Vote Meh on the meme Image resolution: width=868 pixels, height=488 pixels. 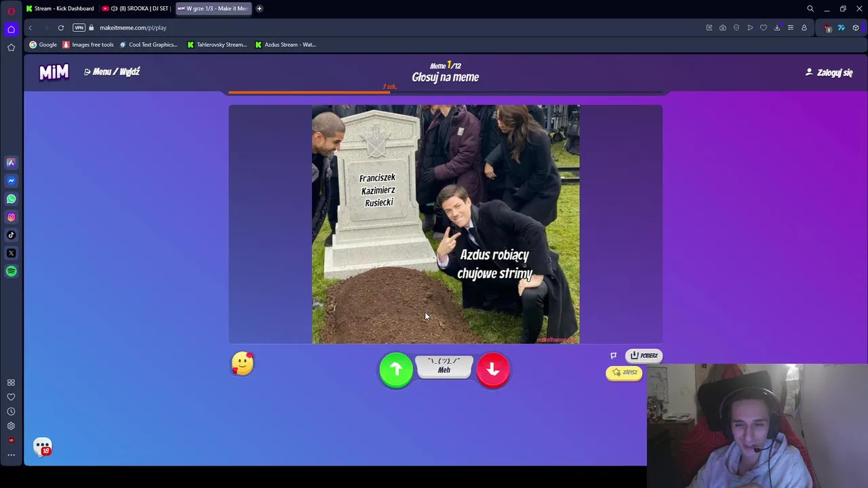click(x=444, y=366)
